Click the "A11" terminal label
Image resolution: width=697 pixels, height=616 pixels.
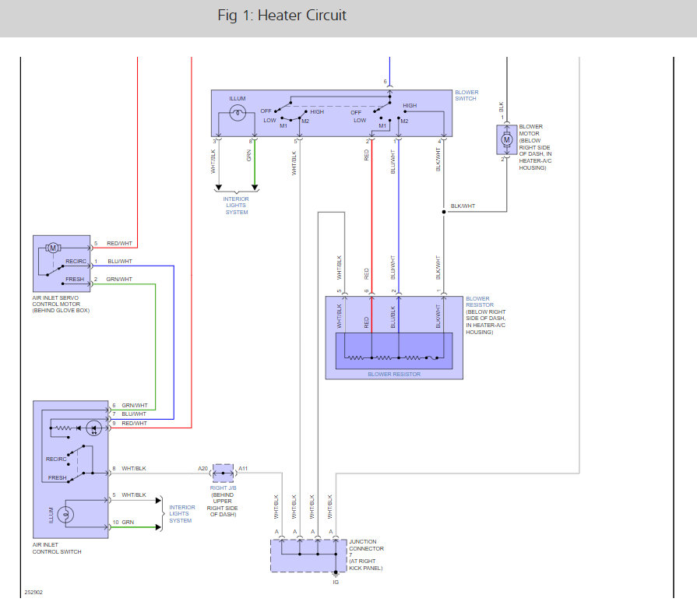(x=243, y=469)
